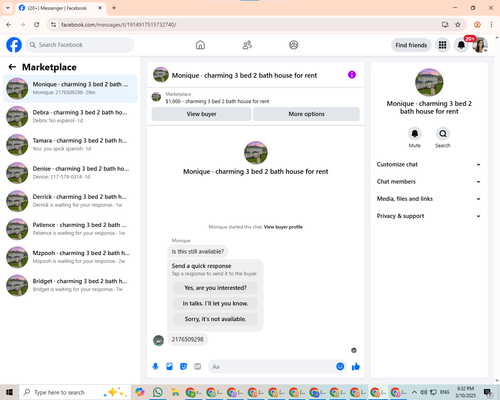Reload the page in browser
Viewport: 500px width, 400px height.
coord(37,24)
